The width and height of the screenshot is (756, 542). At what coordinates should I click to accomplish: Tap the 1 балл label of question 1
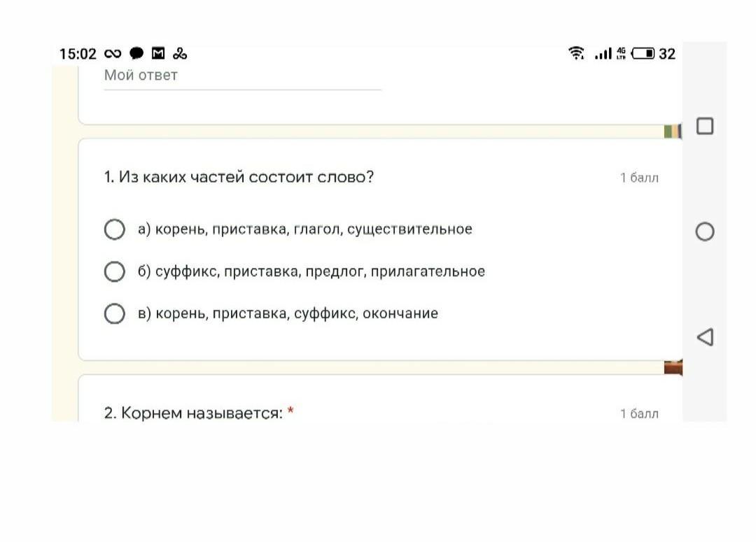point(639,178)
